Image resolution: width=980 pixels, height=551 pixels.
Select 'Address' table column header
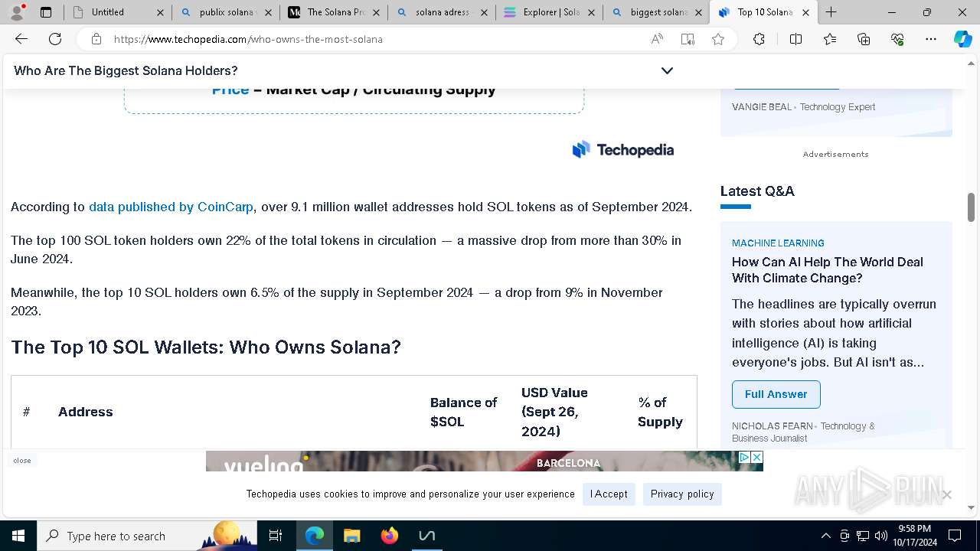click(x=86, y=412)
